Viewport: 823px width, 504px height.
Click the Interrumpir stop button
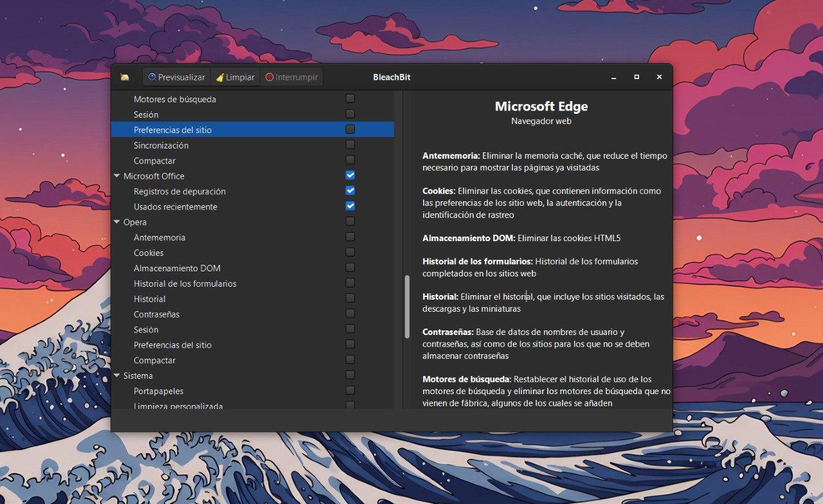[292, 77]
